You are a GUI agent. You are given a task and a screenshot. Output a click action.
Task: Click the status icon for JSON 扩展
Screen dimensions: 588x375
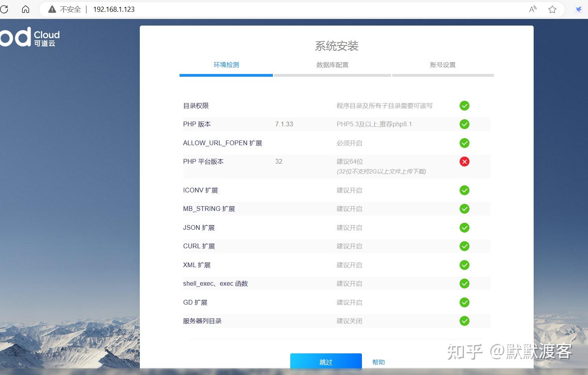[x=464, y=227]
